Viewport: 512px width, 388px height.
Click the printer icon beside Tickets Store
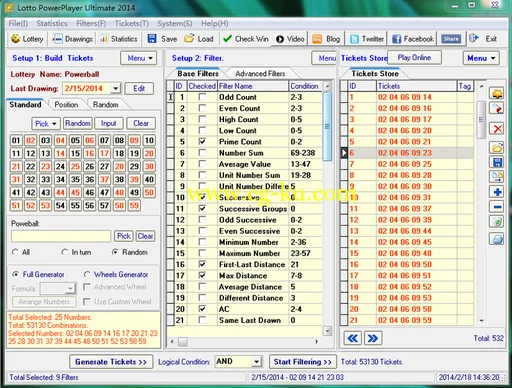497,239
